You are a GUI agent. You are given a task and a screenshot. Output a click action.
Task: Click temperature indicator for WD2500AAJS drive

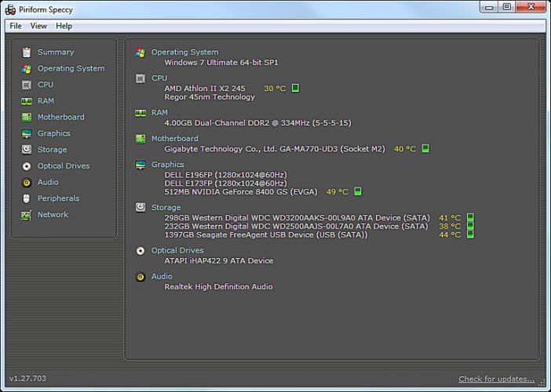tap(470, 226)
